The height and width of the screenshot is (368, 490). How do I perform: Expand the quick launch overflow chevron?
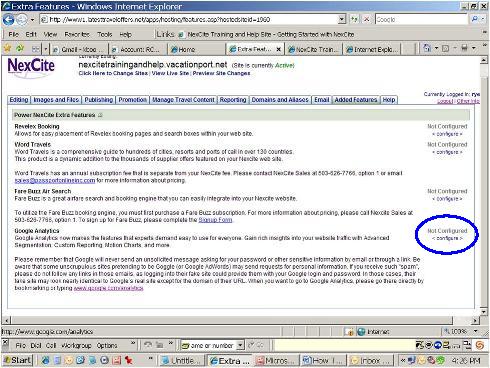[150, 359]
